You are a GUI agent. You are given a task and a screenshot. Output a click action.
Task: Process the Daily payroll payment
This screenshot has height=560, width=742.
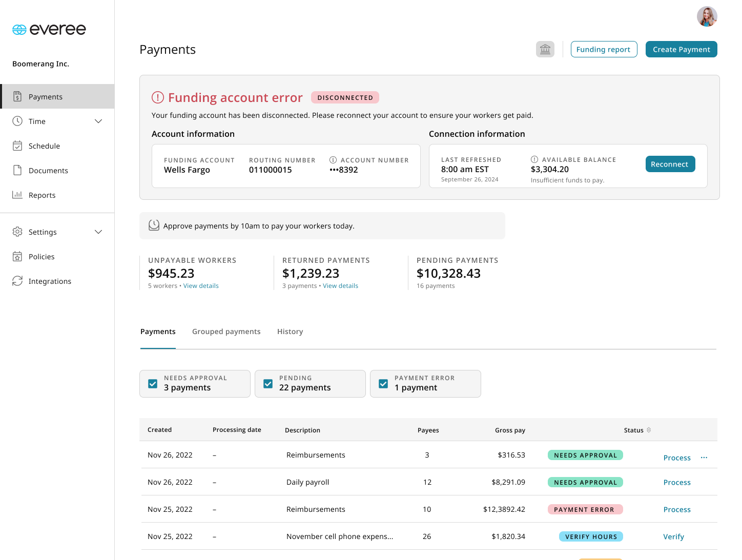point(677,482)
